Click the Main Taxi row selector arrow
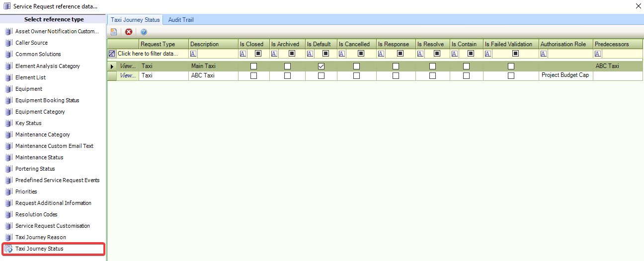 (112, 66)
